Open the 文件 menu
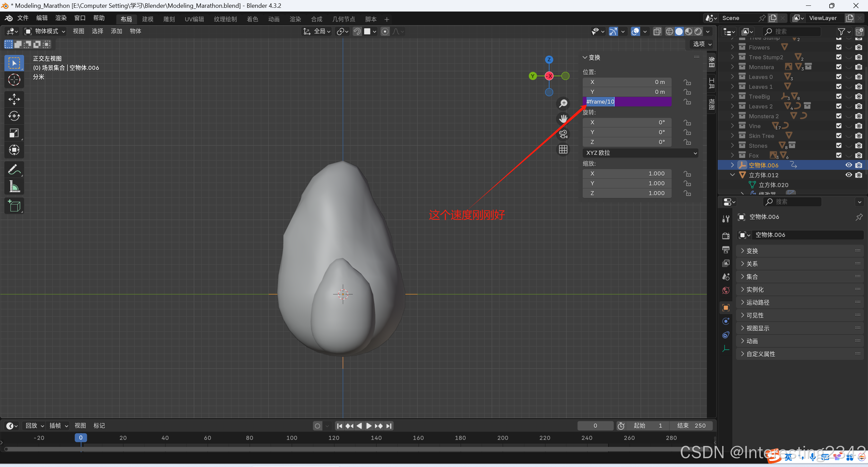 (x=23, y=18)
